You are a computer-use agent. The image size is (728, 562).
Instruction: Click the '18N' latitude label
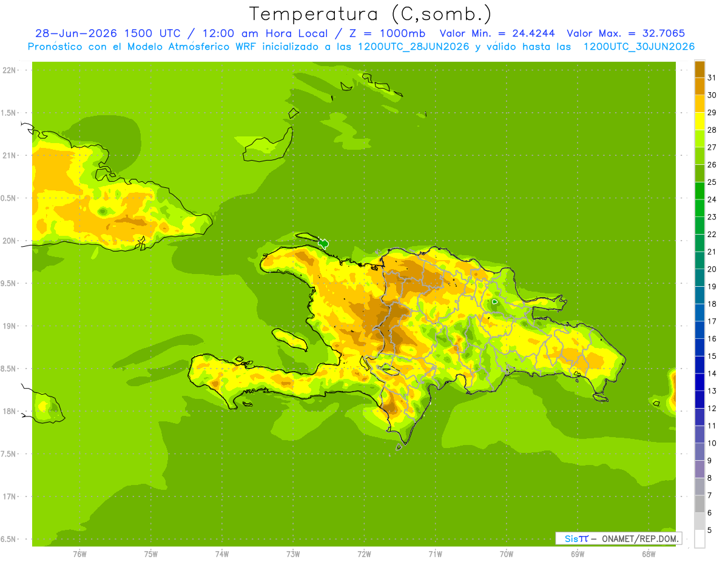[x=10, y=411]
